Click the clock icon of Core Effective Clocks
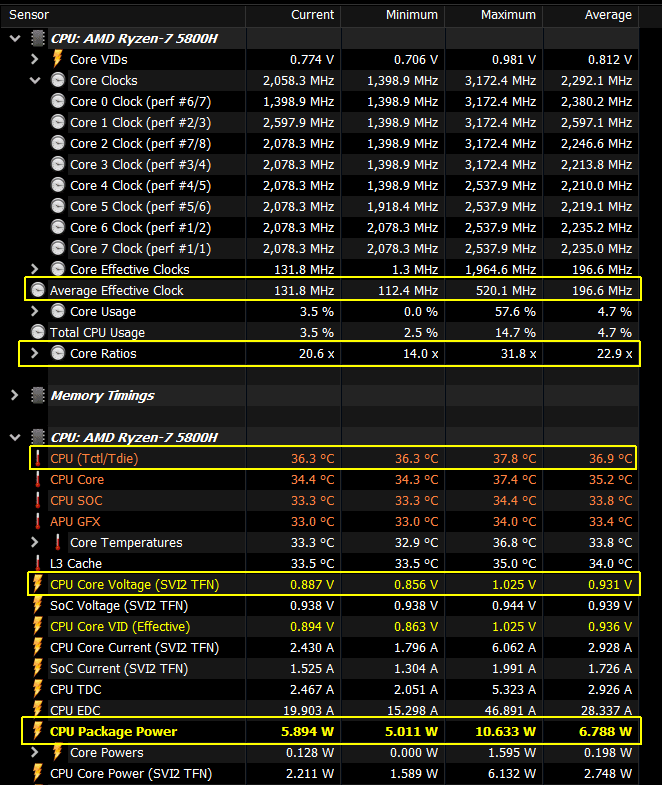This screenshot has width=662, height=785. coord(58,269)
